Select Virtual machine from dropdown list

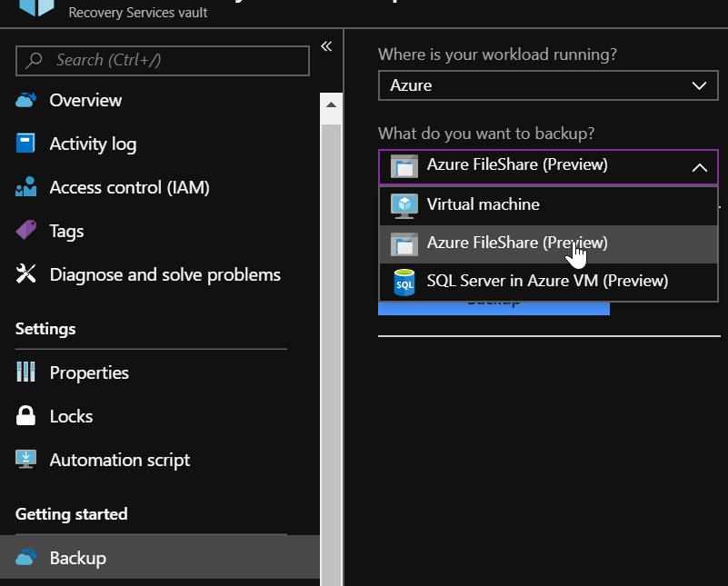click(483, 205)
